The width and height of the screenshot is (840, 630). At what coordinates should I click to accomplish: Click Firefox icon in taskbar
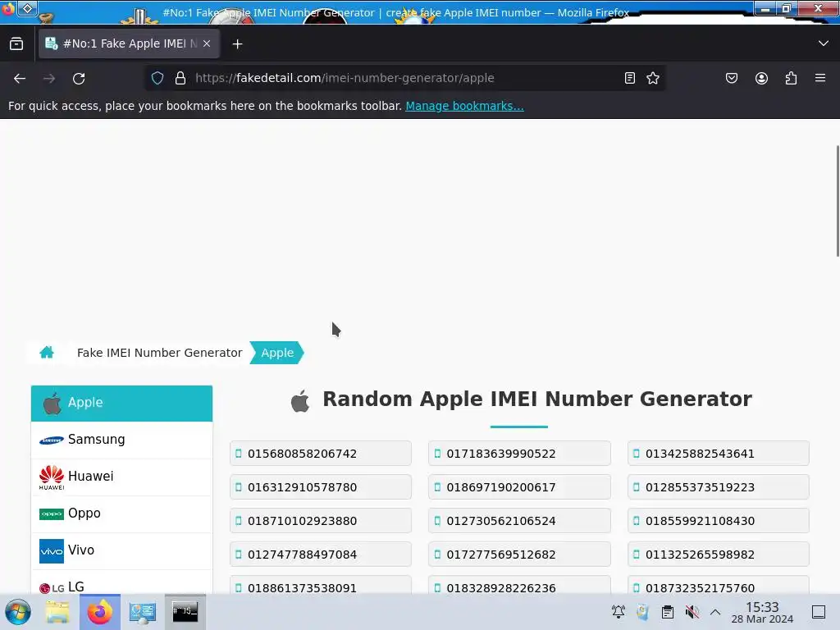[99, 612]
